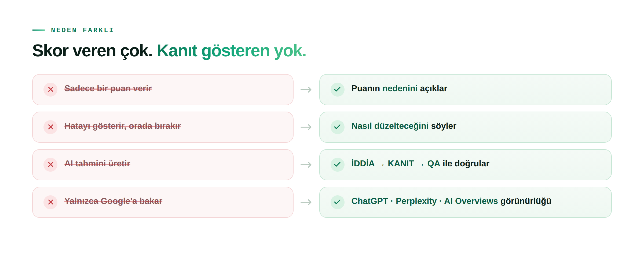Image resolution: width=644 pixels, height=279 pixels.
Task: Click the red X icon beside 'Sadece bir puan verir'
Action: point(50,90)
